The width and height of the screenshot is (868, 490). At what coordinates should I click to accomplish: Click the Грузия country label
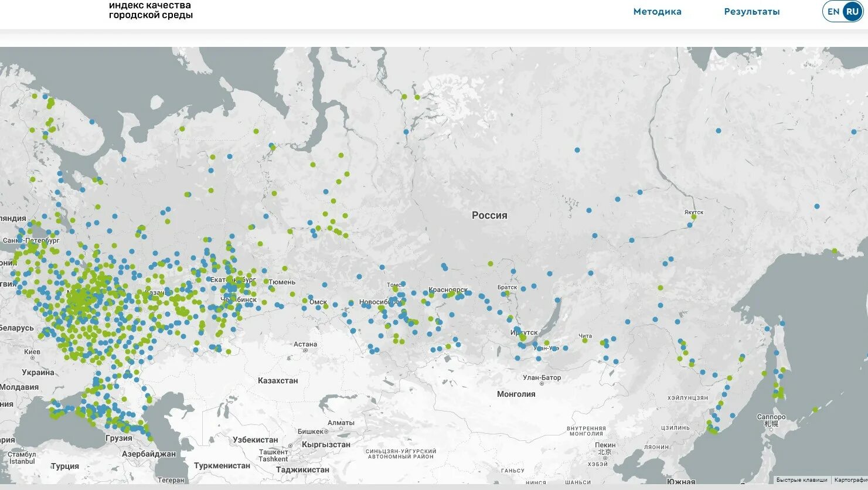(119, 438)
